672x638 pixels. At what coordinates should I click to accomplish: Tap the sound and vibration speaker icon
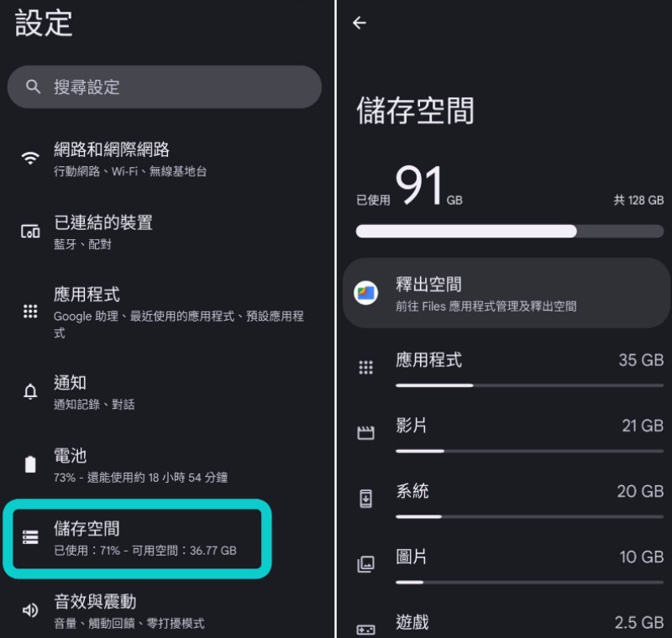[29, 609]
